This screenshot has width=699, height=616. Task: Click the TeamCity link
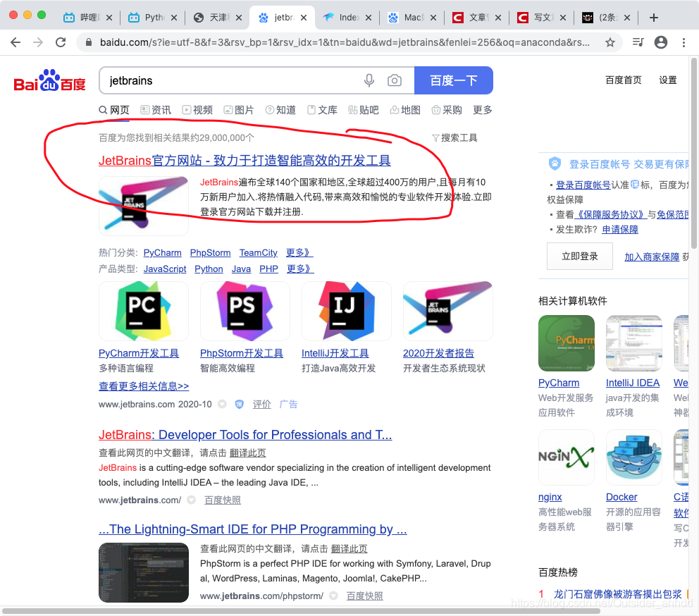tap(258, 252)
